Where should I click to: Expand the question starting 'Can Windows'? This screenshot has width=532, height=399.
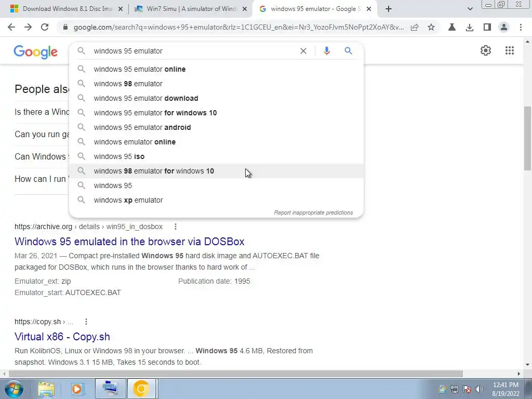click(x=42, y=156)
